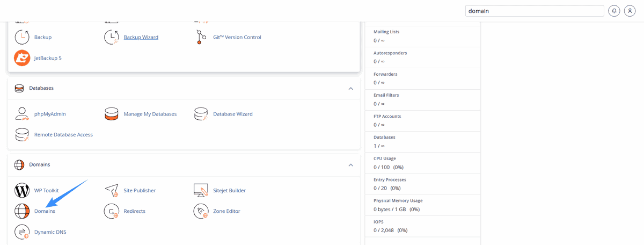Open notifications bell icon

[614, 11]
